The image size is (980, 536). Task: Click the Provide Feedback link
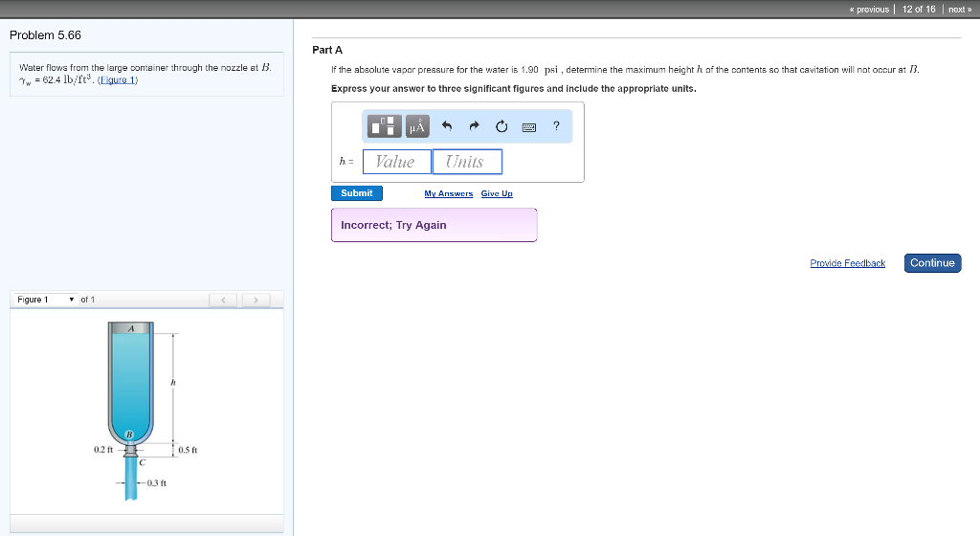(847, 263)
